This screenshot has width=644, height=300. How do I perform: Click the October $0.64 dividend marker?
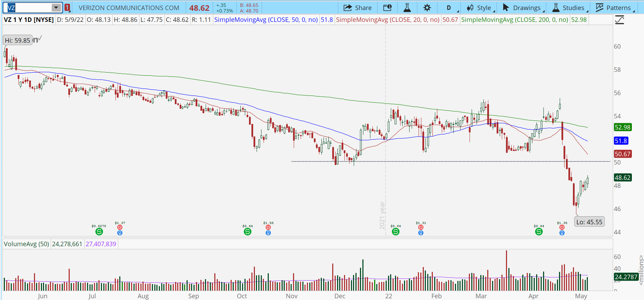pyautogui.click(x=248, y=232)
